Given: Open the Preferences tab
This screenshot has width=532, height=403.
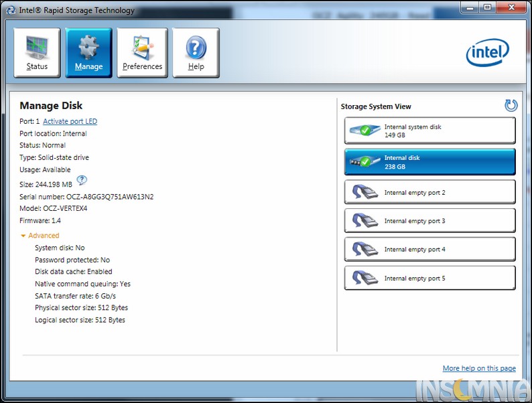Looking at the screenshot, I should [142, 53].
